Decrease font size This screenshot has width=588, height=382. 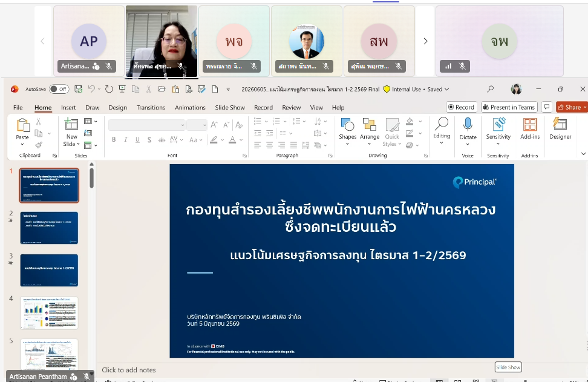point(226,125)
